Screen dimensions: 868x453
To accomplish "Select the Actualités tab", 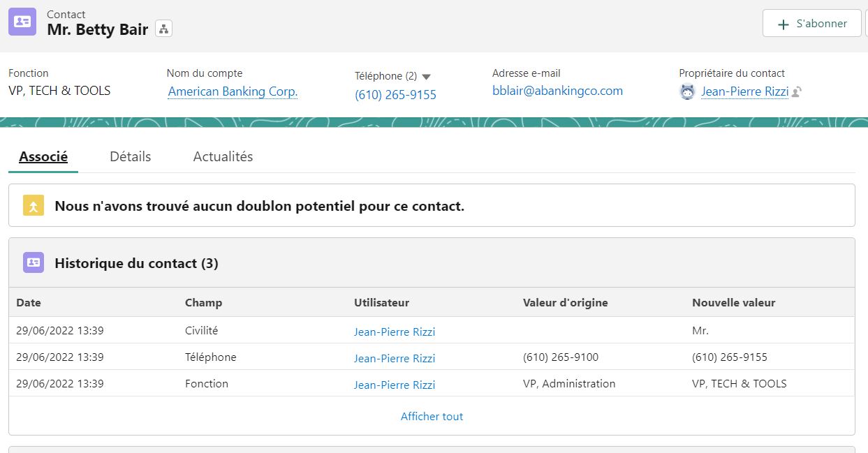I will (x=223, y=156).
